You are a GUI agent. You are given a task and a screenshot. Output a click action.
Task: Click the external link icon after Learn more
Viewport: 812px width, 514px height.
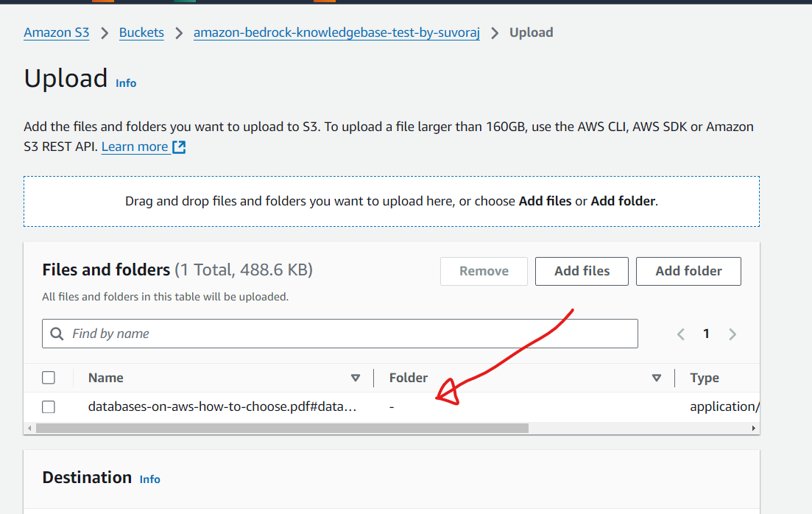pos(179,147)
